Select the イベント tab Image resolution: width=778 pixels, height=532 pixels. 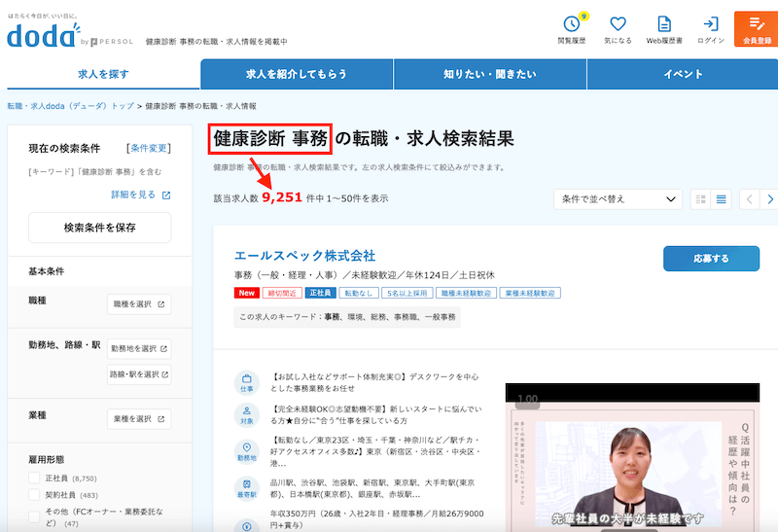(683, 74)
